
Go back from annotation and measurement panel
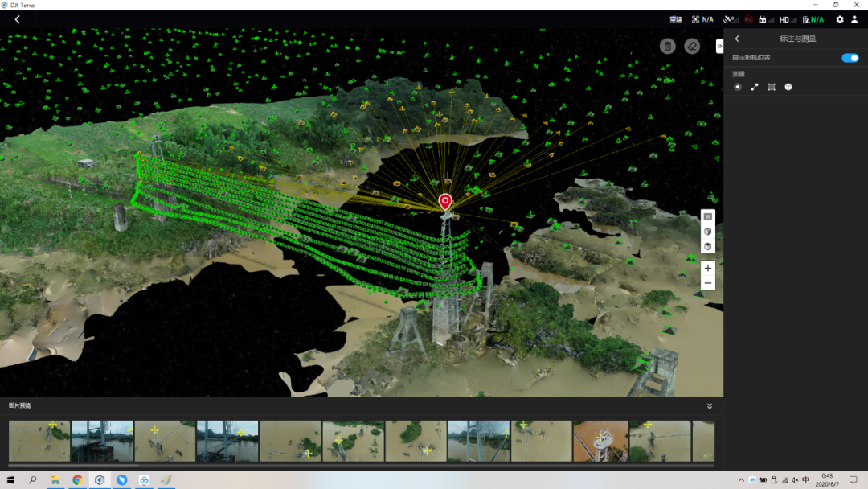tap(737, 39)
